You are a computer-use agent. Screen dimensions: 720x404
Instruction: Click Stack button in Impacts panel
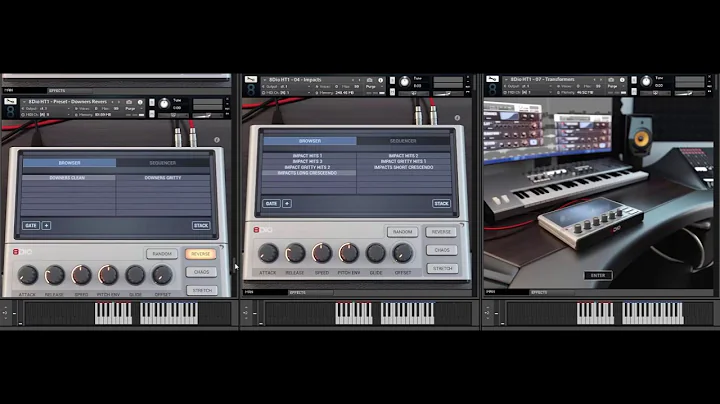(441, 203)
